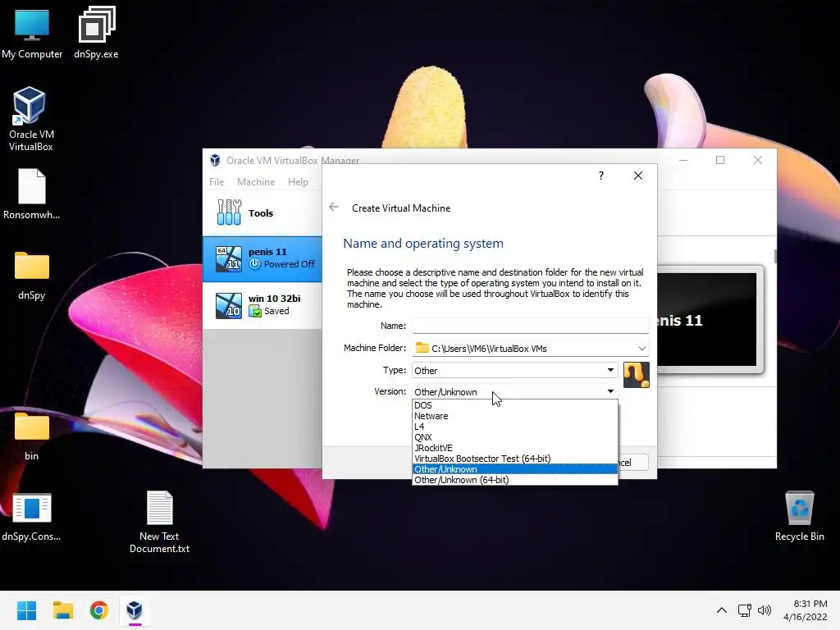
Task: Choose Other/Unknown highlighted entry
Action: [x=515, y=469]
